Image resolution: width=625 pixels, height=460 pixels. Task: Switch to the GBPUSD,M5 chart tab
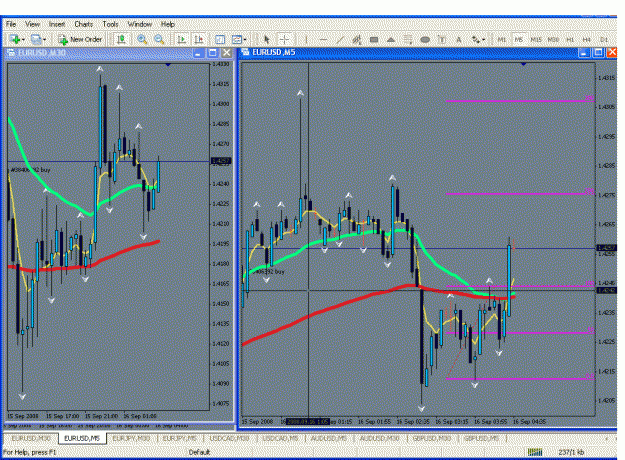[x=481, y=438]
